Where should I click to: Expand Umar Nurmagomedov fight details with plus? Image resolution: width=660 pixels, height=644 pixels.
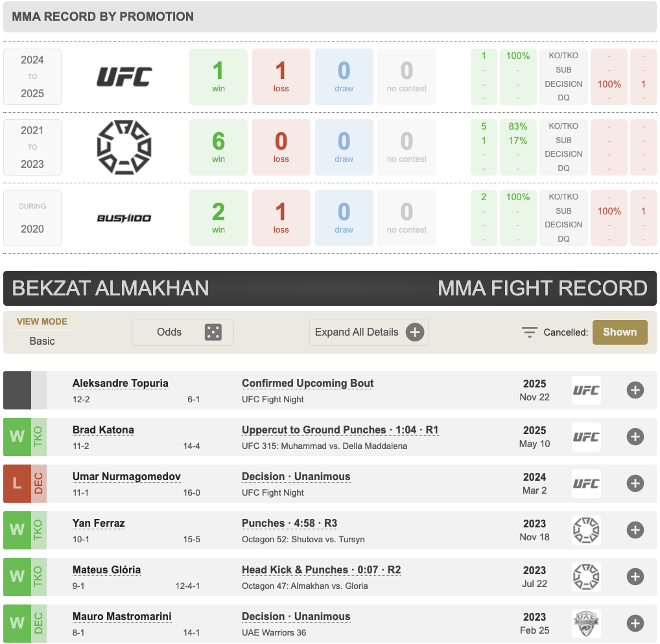pyautogui.click(x=635, y=483)
